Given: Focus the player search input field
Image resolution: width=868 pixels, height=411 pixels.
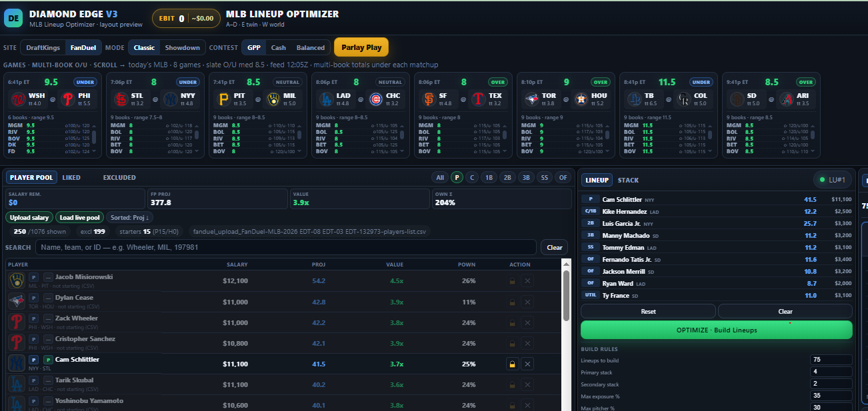Looking at the screenshot, I should pyautogui.click(x=286, y=247).
